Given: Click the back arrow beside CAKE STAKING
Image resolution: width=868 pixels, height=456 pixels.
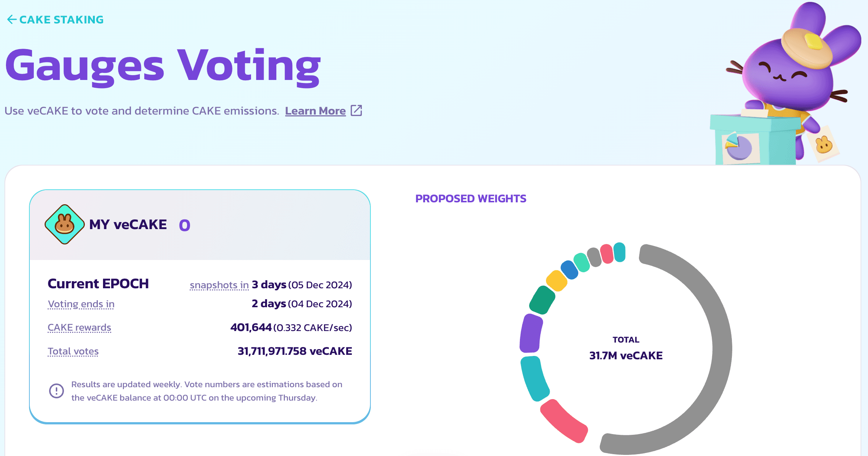Looking at the screenshot, I should [x=12, y=19].
